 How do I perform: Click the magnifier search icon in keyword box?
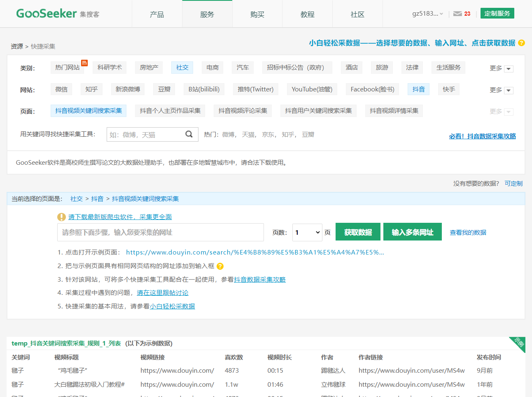pos(189,134)
